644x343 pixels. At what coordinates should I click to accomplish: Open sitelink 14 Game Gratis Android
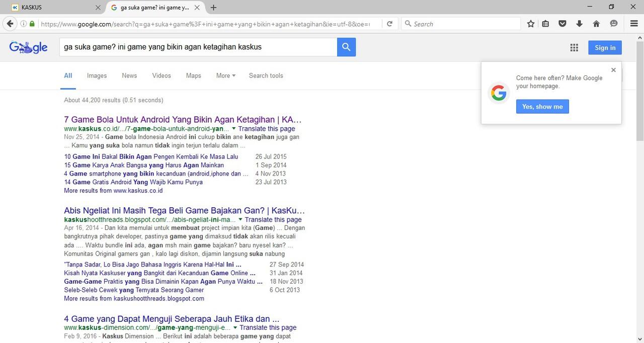pyautogui.click(x=133, y=182)
